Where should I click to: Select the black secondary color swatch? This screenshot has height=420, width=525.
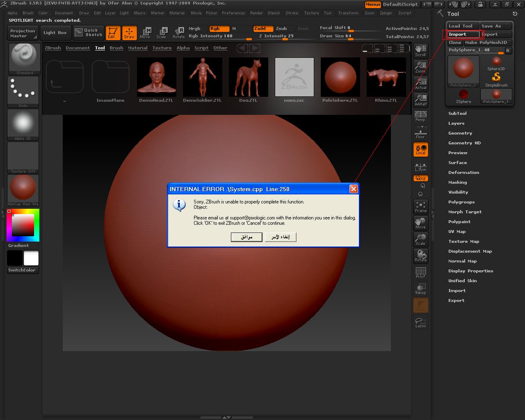coord(15,258)
